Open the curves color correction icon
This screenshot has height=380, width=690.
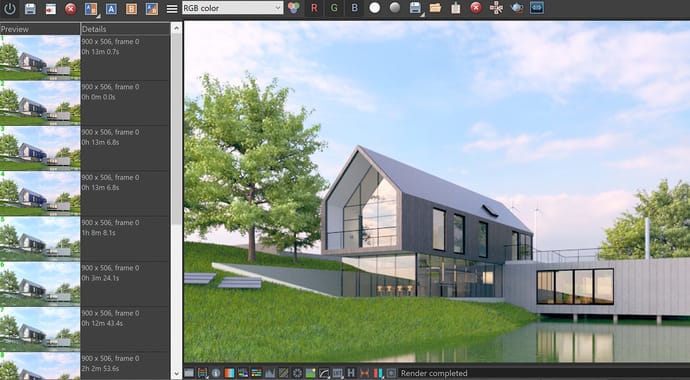click(324, 373)
